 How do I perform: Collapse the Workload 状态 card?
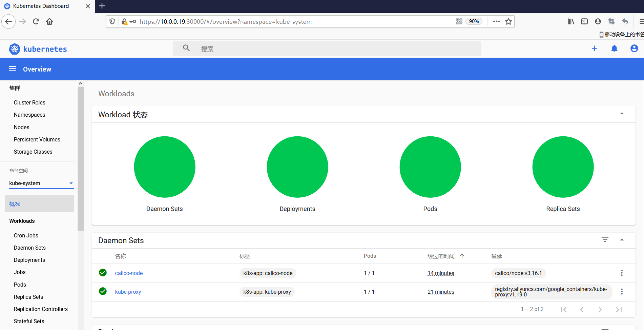coord(622,114)
